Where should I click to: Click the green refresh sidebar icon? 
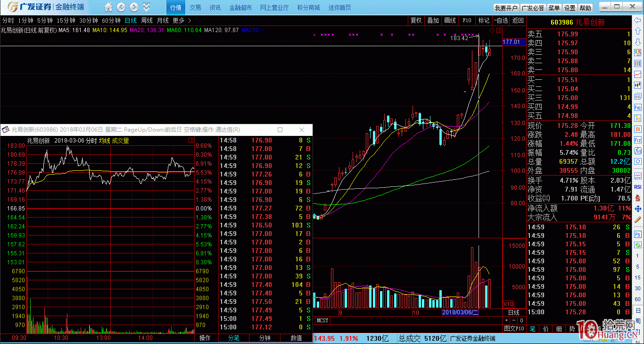coord(638,245)
